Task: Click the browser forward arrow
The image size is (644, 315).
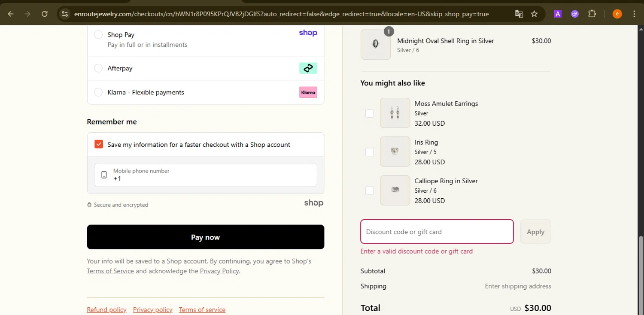Action: 27,14
